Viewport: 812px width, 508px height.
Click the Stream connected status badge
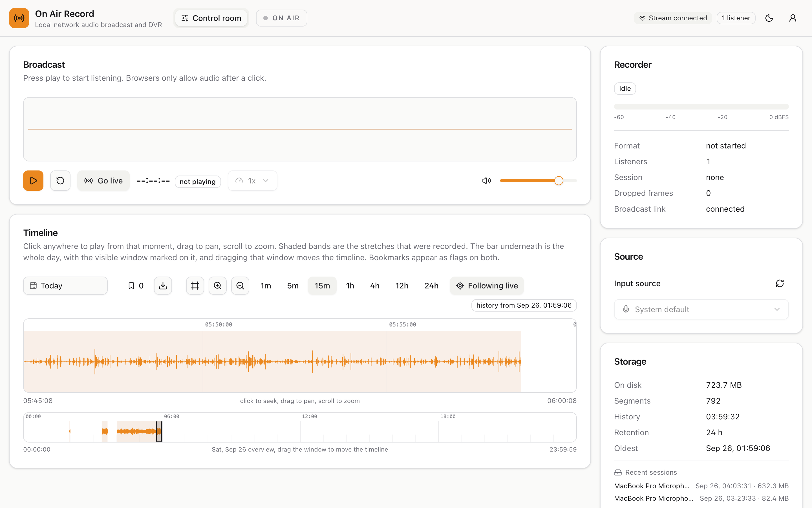(x=673, y=18)
